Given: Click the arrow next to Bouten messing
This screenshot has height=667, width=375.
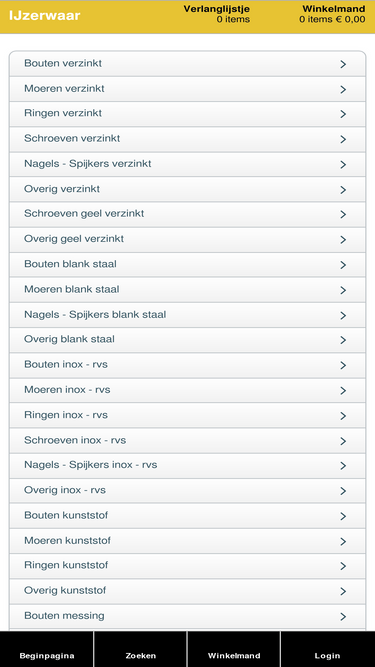Looking at the screenshot, I should coord(343,616).
